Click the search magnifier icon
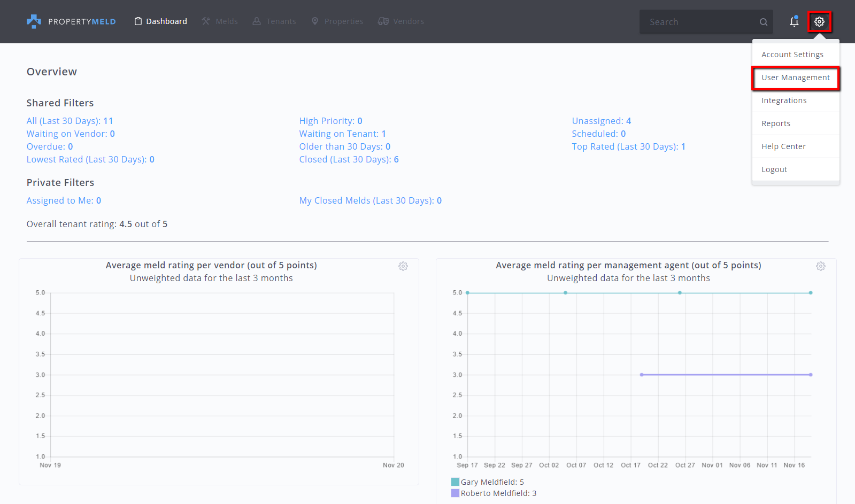The height and width of the screenshot is (504, 855). pyautogui.click(x=764, y=22)
